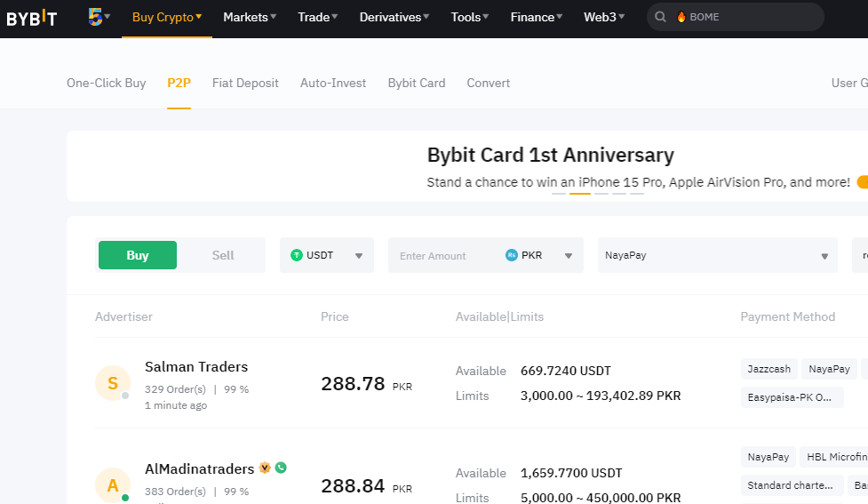Click the 1 minute ago status text

(x=176, y=405)
